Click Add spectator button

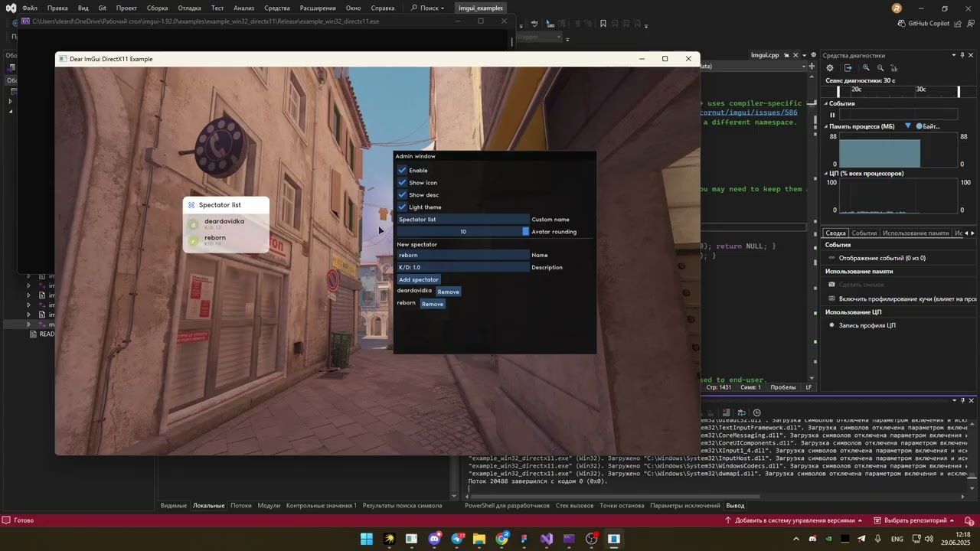tap(419, 279)
